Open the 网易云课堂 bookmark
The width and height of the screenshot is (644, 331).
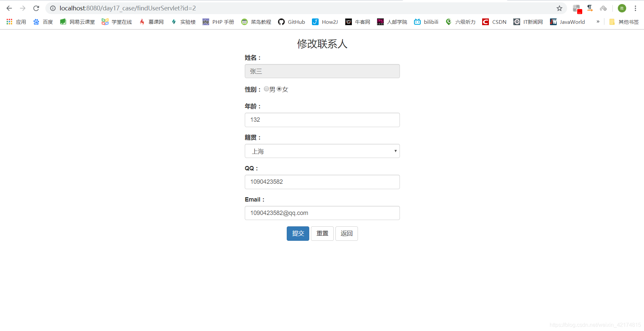[x=77, y=22]
